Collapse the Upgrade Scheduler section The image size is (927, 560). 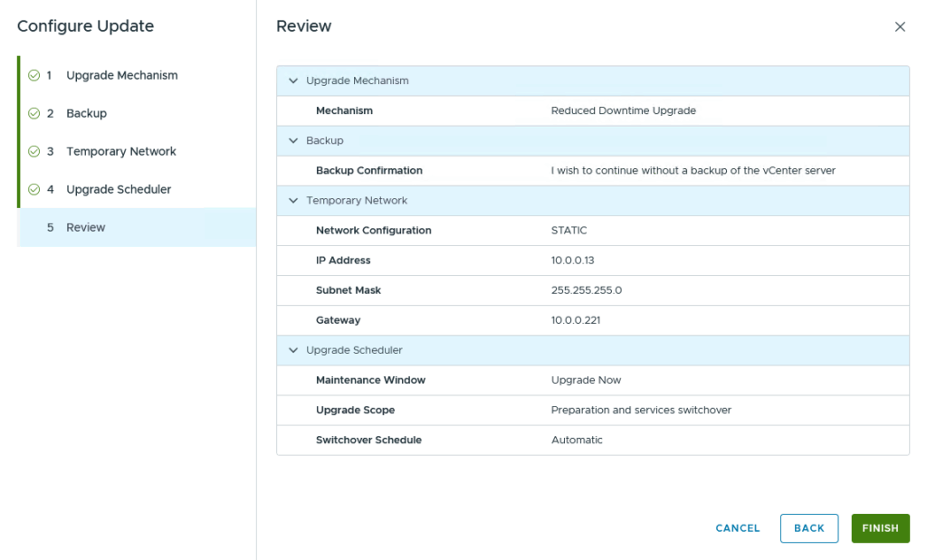point(293,350)
